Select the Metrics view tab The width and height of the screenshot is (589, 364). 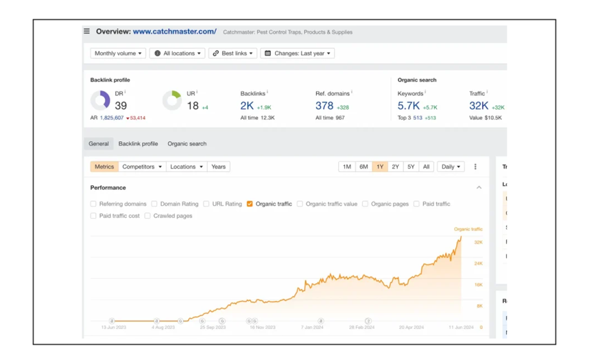[x=105, y=167]
